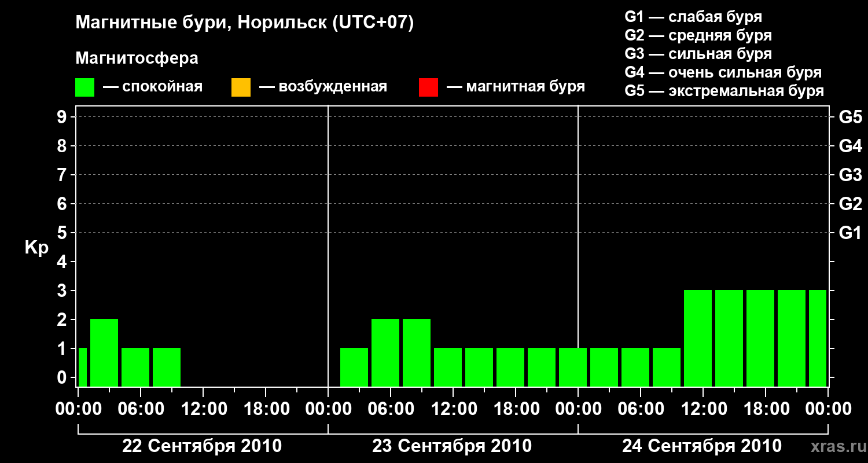Click the Kp 1 bar crossing midnight into 24 Сентября
This screenshot has width=868, height=463.
[573, 368]
